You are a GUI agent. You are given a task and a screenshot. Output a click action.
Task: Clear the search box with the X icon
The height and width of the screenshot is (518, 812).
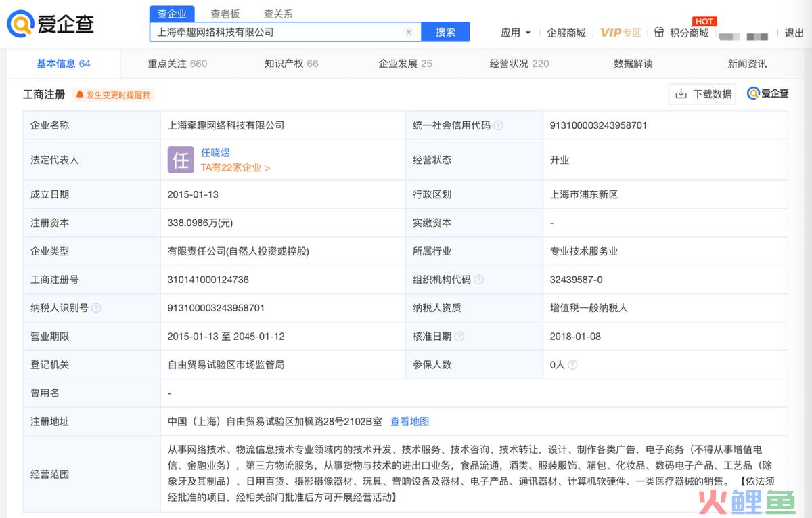pos(409,32)
